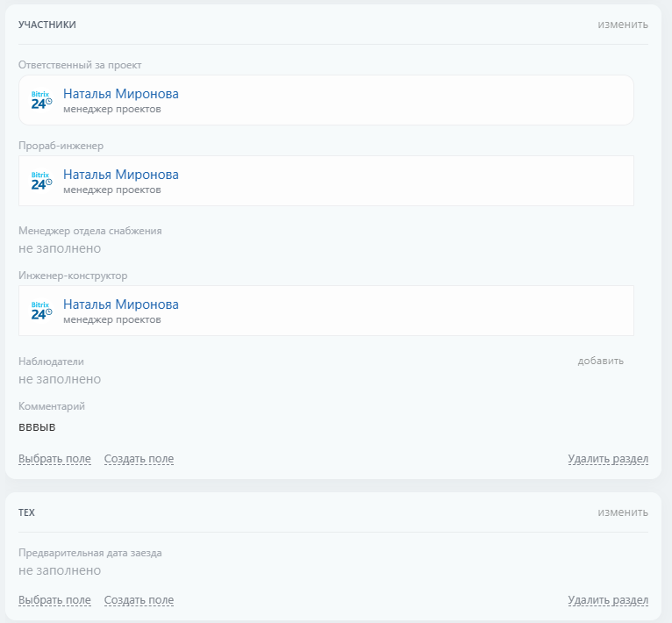
Task: Click empty Наблюдатели field value
Action: (60, 379)
